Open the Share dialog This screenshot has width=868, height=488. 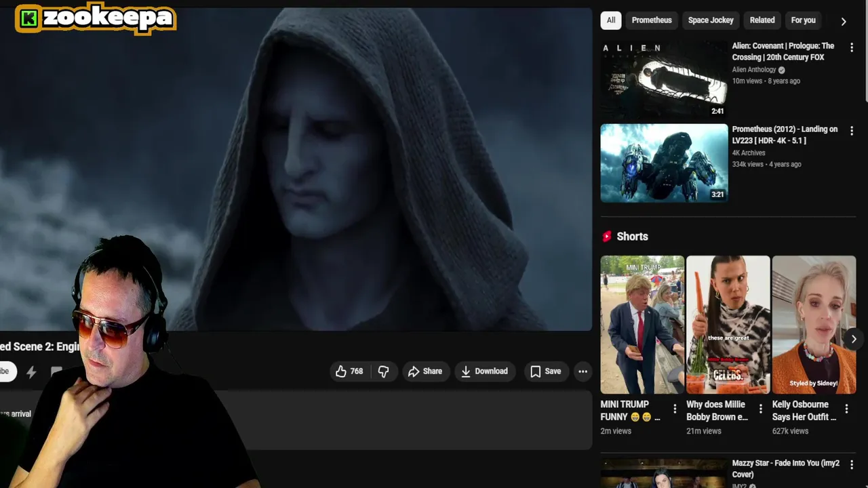[x=425, y=371]
